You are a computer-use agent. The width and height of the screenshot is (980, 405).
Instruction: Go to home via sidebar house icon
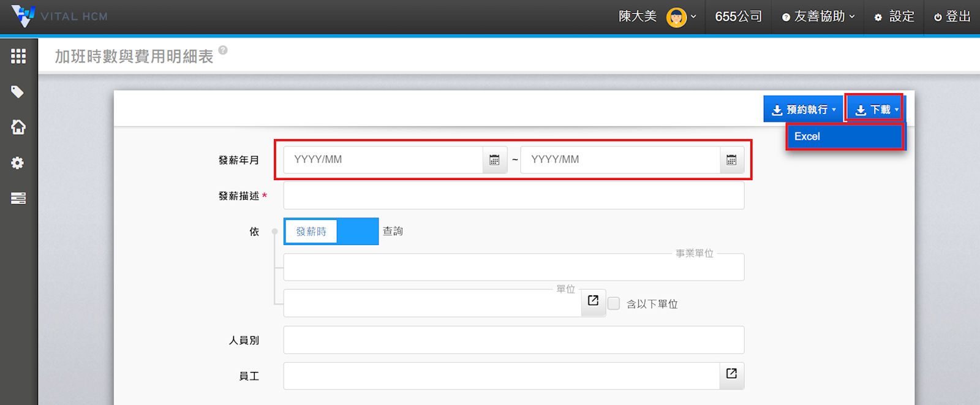tap(18, 127)
